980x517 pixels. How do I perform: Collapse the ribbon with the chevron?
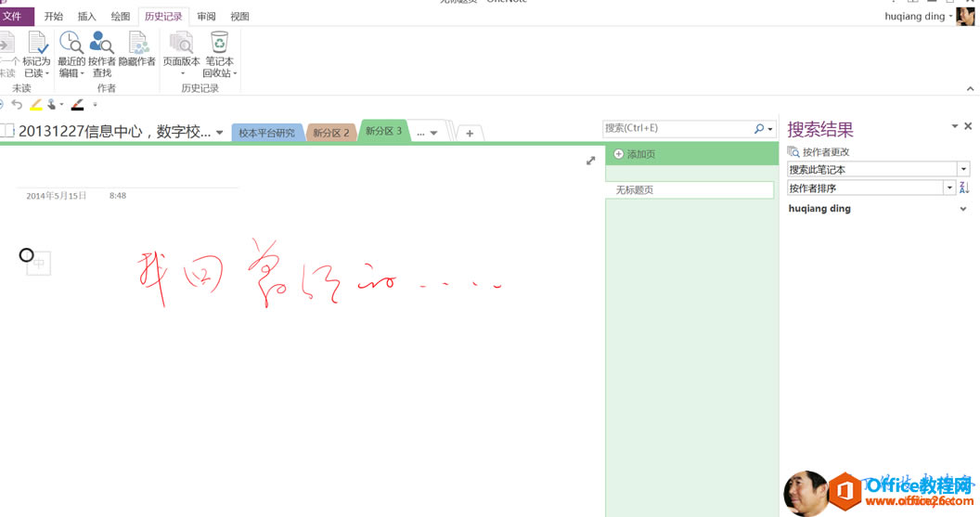pyautogui.click(x=970, y=89)
